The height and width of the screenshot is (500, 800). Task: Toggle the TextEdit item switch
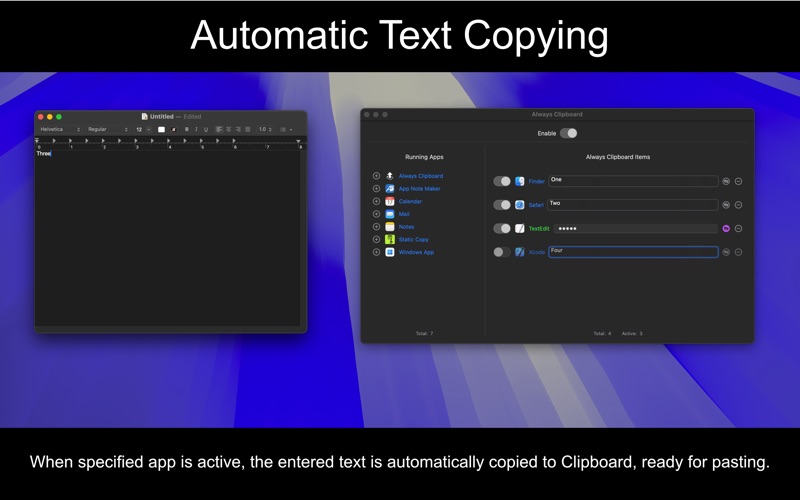[x=502, y=228]
